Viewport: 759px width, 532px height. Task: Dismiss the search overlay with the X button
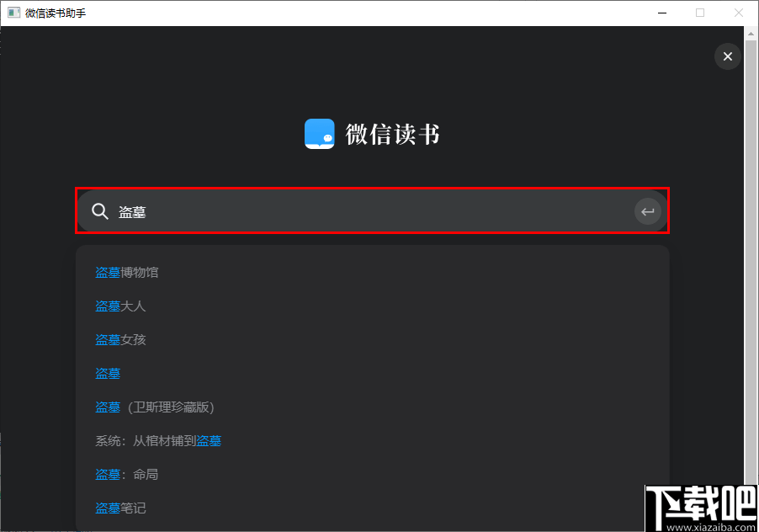pyautogui.click(x=727, y=56)
